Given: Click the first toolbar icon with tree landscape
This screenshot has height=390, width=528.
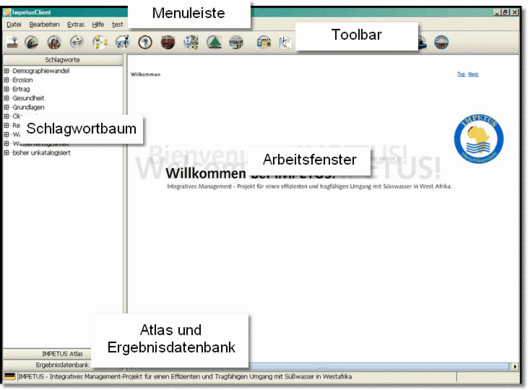Looking at the screenshot, I should coord(12,42).
